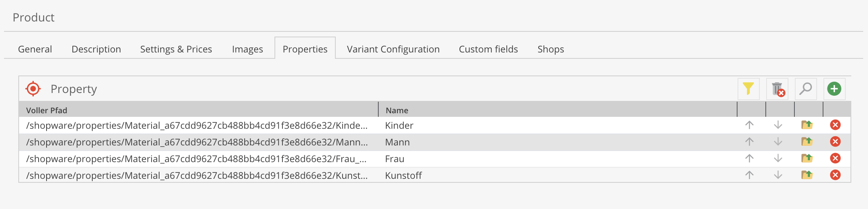Click the yellow filter funnel icon
Screen dimensions: 868x209
click(748, 89)
